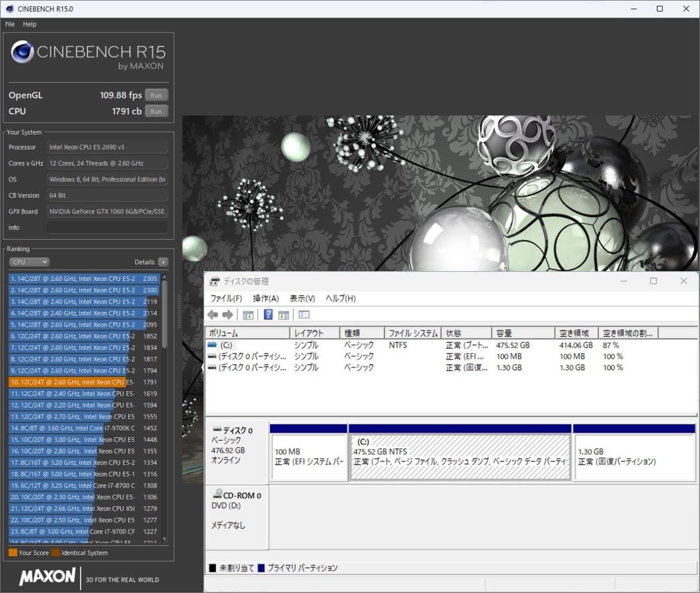Click the ranking list scrollbar thumb
Viewport: 700px width, 593px height.
(164, 314)
